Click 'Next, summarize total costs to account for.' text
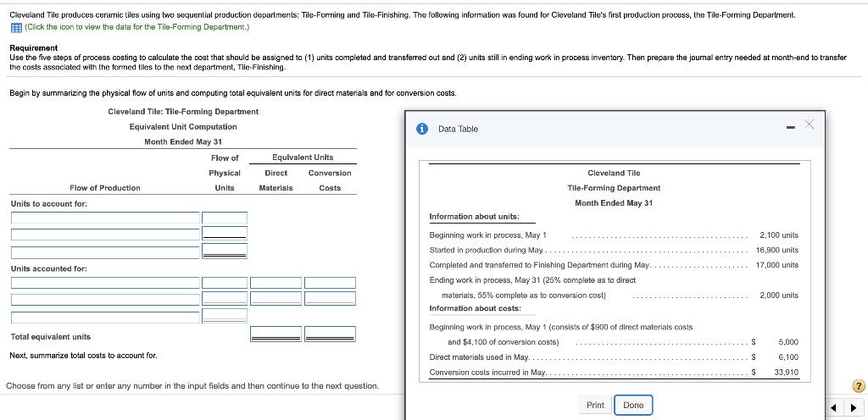 [x=84, y=356]
